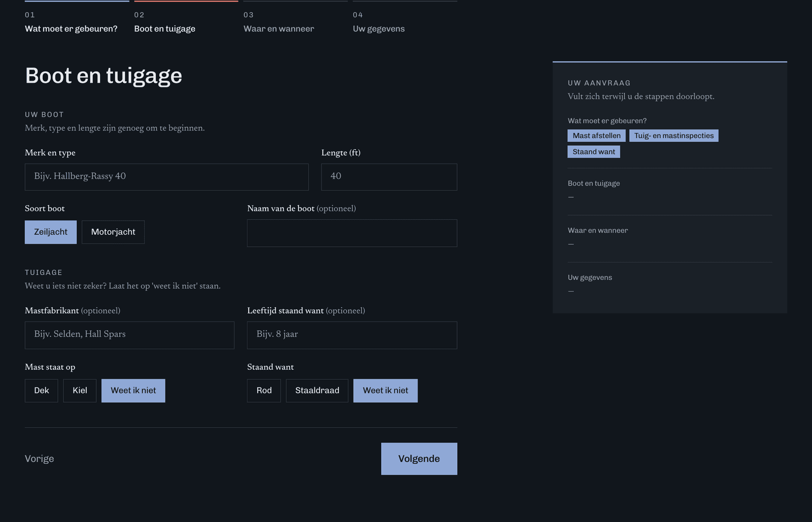812x522 pixels.
Task: Choose Kiel for mast position
Action: tap(80, 390)
